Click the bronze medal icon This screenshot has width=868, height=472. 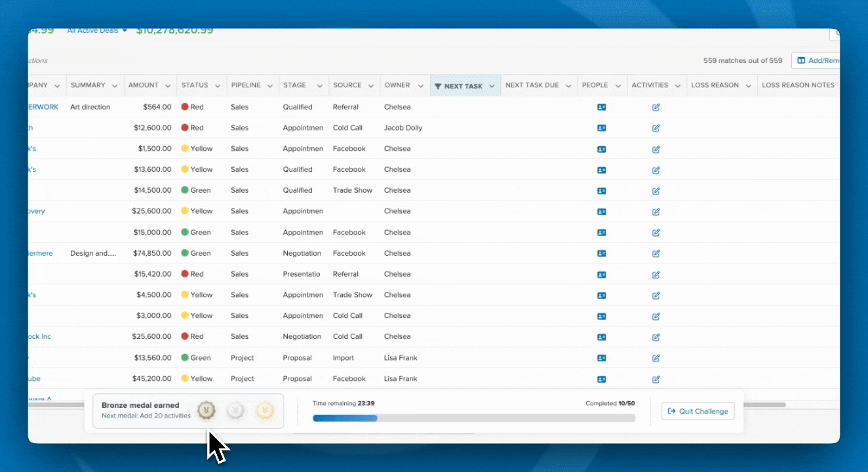pos(207,410)
